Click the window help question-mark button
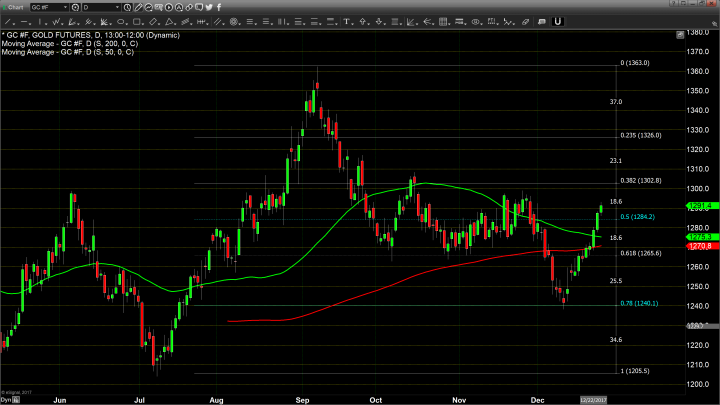The image size is (720, 405). click(674, 3)
